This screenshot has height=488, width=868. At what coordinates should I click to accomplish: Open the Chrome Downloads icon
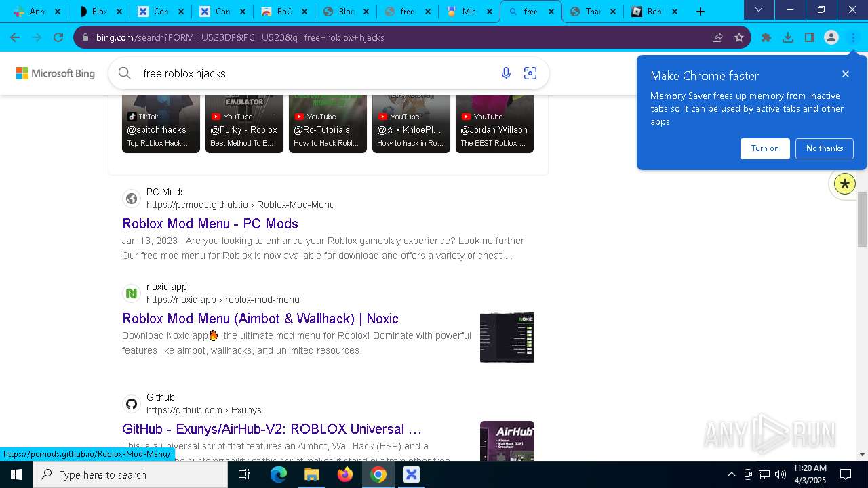pos(788,37)
